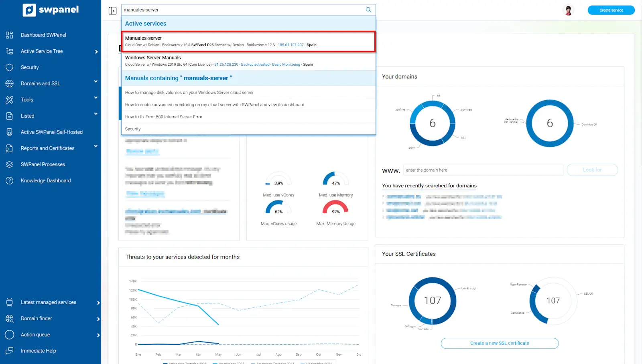Expand the Domains and SSL chevron
Image resolution: width=642 pixels, height=364 pixels.
pyautogui.click(x=96, y=81)
